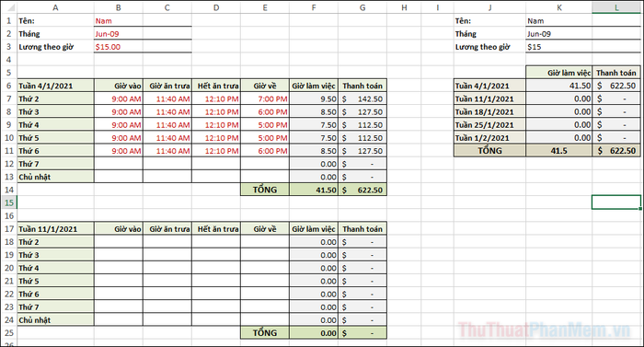Click the name cell 'Nam' in column B
Screen dimensions: 644x347
click(x=119, y=20)
